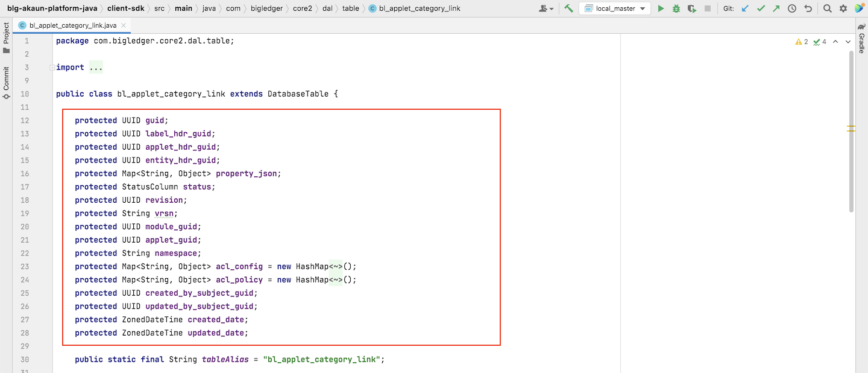
Task: Click the src breadcrumb
Action: click(159, 8)
